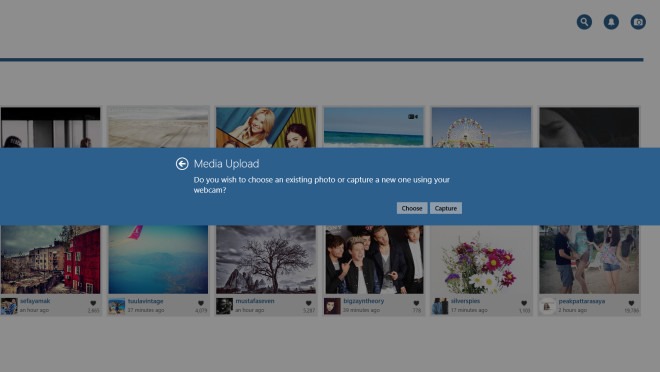Open the boy band group photo

pos(374,259)
